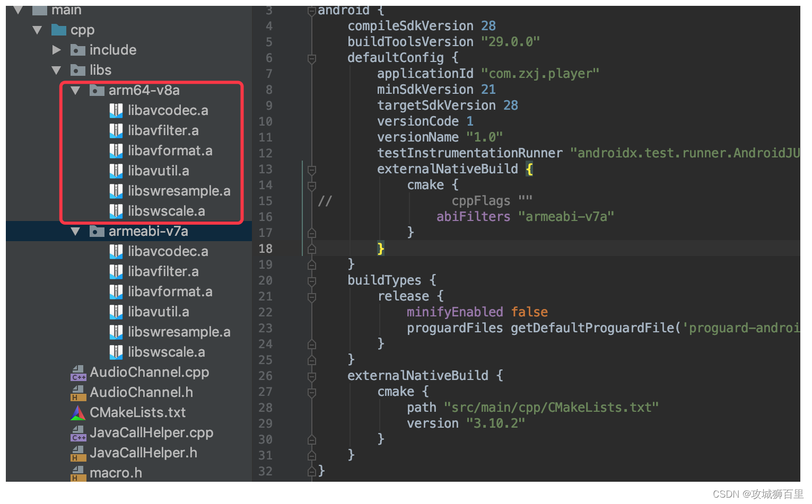The image size is (812, 504).
Task: Click the libs folder icon
Action: (78, 70)
